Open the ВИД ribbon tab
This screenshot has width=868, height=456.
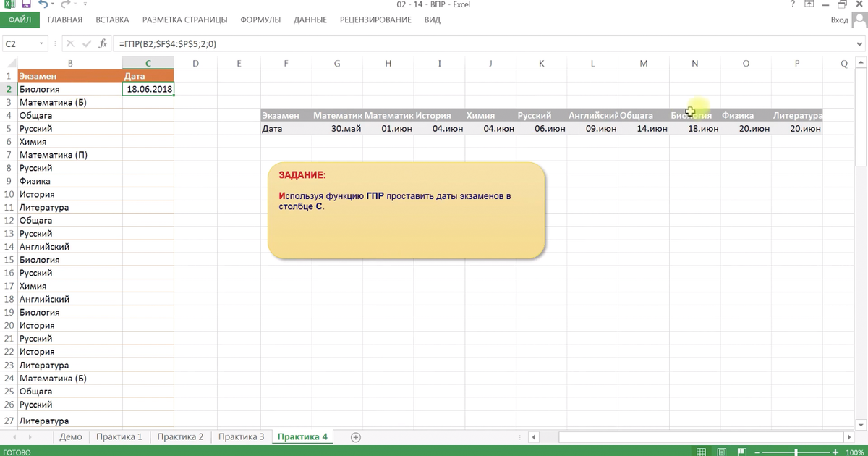[433, 20]
